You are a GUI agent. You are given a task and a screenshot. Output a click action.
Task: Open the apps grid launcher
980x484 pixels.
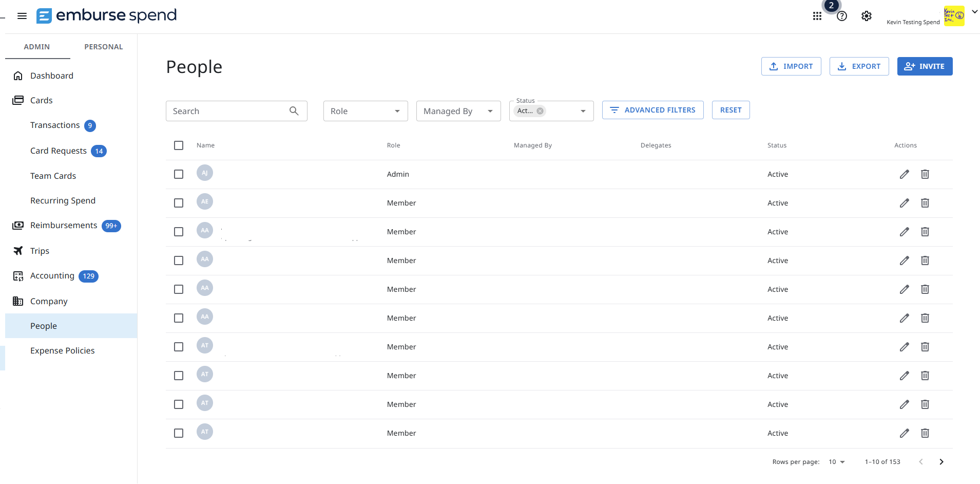[817, 16]
